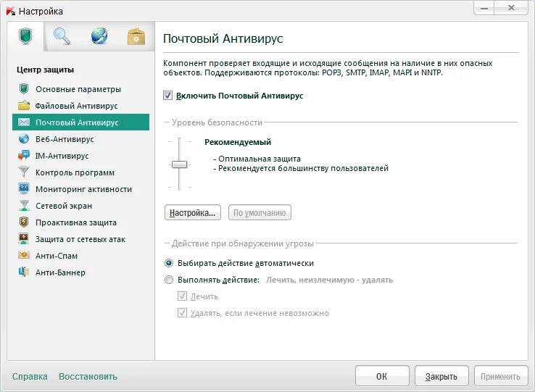The height and width of the screenshot is (392, 535).
Task: Click the По умолчанию button
Action: click(x=260, y=212)
